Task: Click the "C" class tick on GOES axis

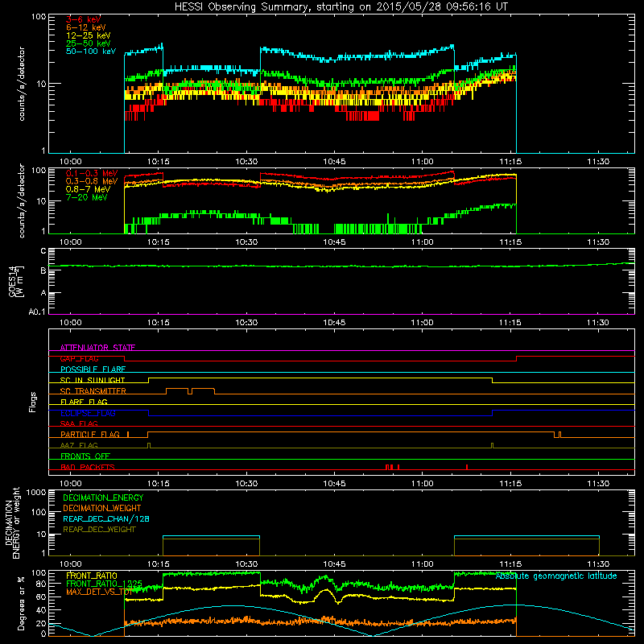Action: [x=43, y=251]
